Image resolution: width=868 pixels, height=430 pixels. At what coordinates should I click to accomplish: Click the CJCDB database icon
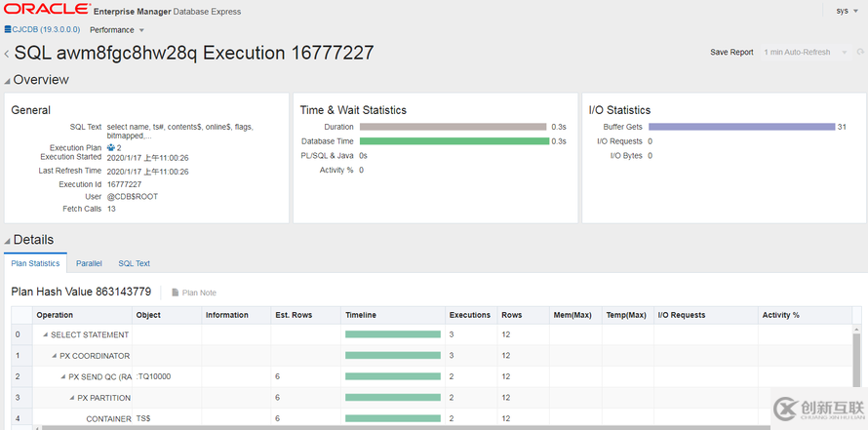(8, 30)
